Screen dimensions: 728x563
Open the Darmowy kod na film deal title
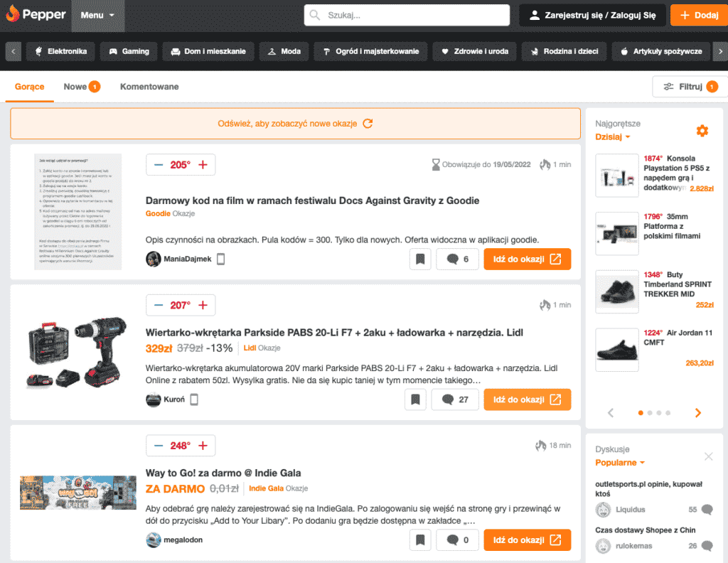pyautogui.click(x=313, y=200)
